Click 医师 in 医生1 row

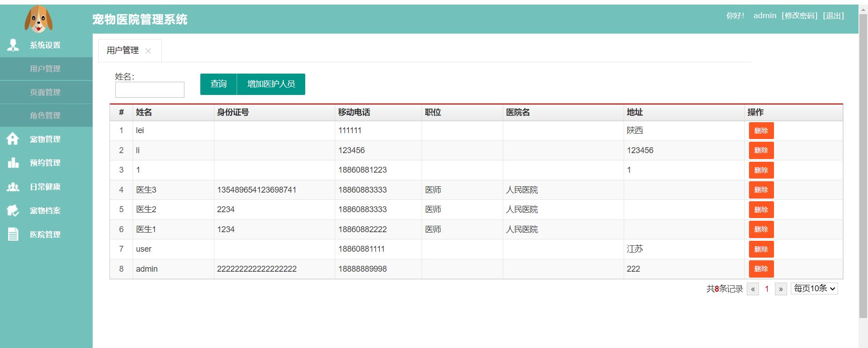(433, 229)
